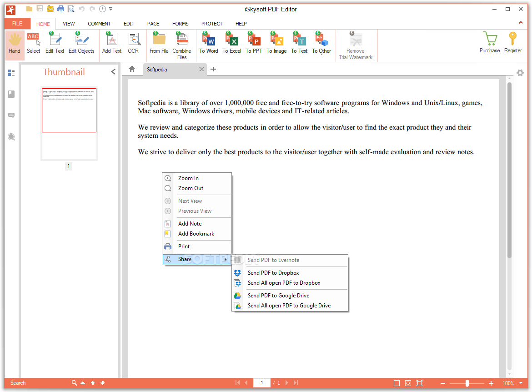532x392 pixels.
Task: Show the Thumbnail panel in the sidebar
Action: (x=11, y=73)
